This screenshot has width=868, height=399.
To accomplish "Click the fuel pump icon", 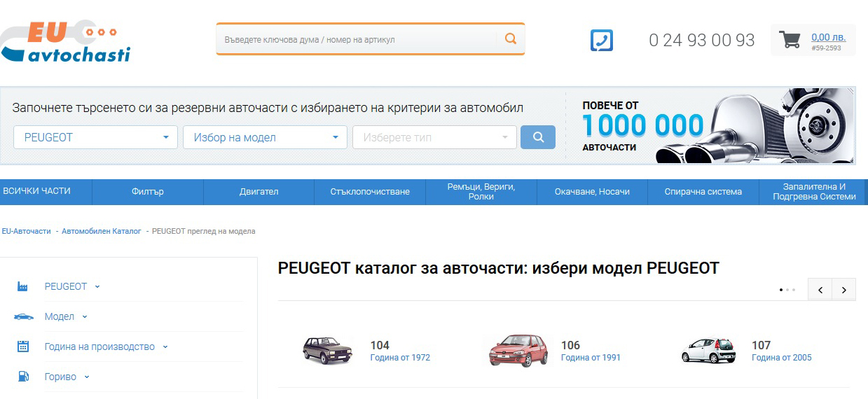I will (x=23, y=377).
